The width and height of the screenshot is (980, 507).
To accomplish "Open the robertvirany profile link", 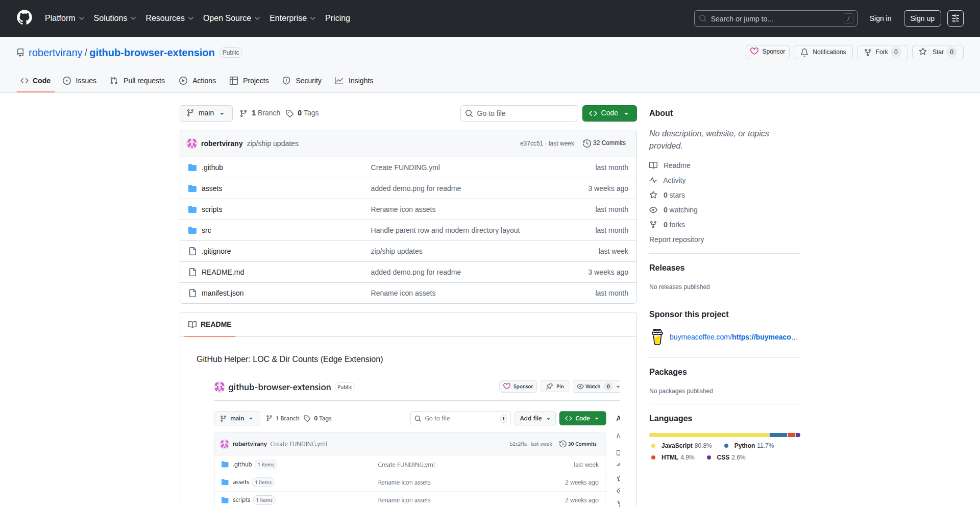I will [x=55, y=52].
